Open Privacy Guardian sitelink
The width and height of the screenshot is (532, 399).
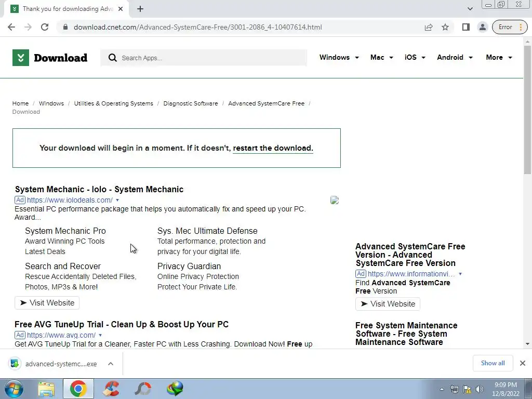tap(189, 267)
